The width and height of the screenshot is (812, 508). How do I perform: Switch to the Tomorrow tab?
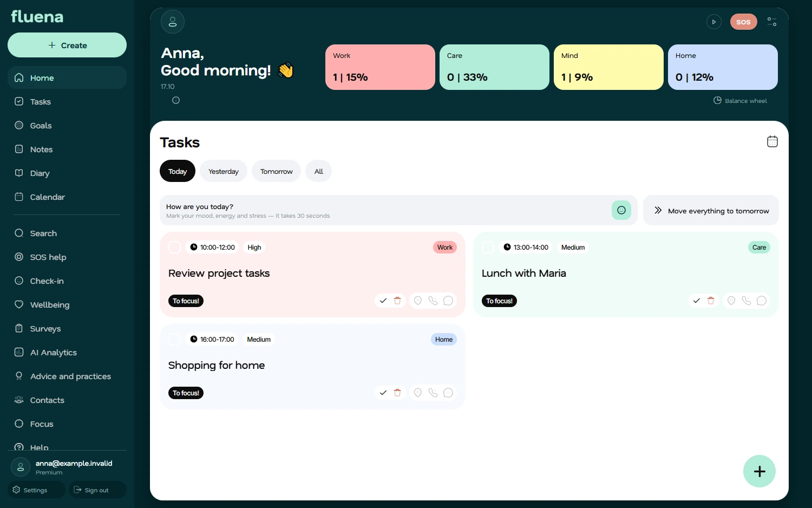click(x=276, y=171)
